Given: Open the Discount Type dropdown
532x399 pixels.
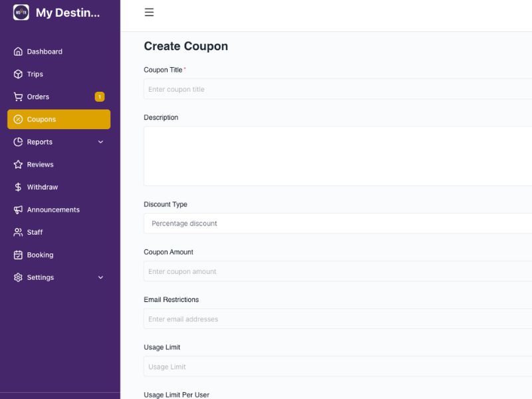Looking at the screenshot, I should (x=338, y=223).
